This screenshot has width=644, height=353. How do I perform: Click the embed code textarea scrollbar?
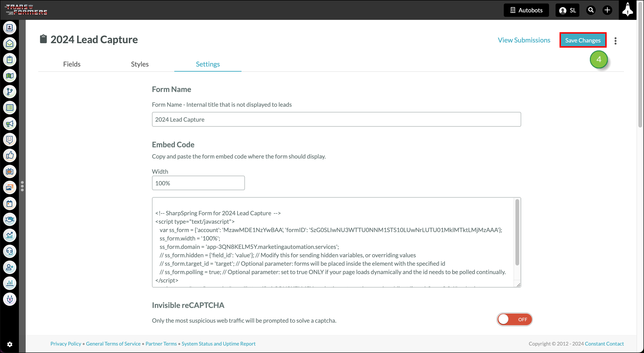[517, 232]
